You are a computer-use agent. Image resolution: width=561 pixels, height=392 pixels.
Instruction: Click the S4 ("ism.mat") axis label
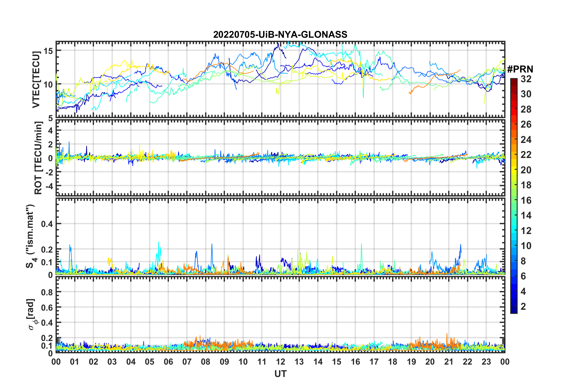(x=31, y=236)
